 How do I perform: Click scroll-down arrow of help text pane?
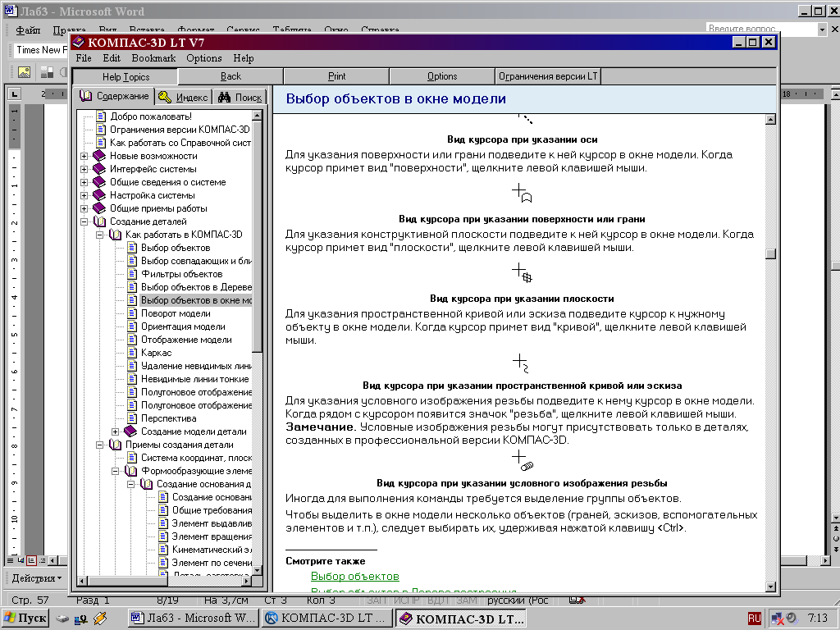click(771, 587)
